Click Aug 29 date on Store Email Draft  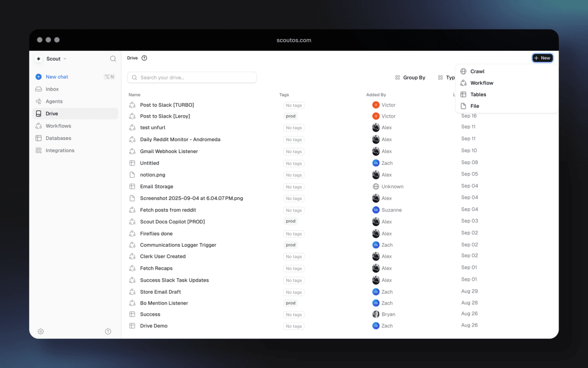469,291
